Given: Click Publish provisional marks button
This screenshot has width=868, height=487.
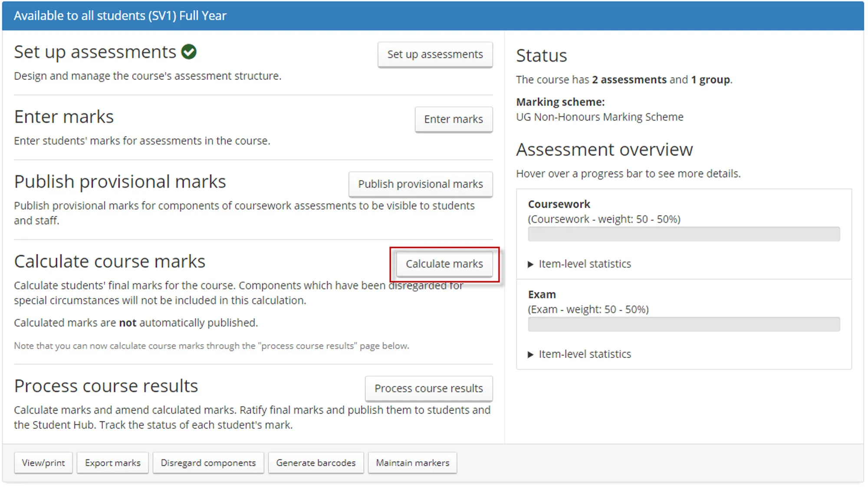Looking at the screenshot, I should point(420,184).
